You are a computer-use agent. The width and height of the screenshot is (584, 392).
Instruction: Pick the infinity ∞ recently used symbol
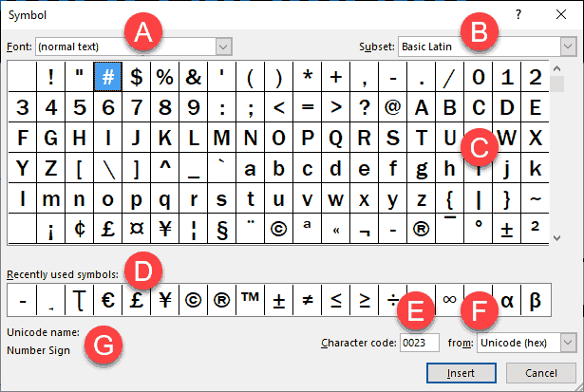[x=449, y=300]
